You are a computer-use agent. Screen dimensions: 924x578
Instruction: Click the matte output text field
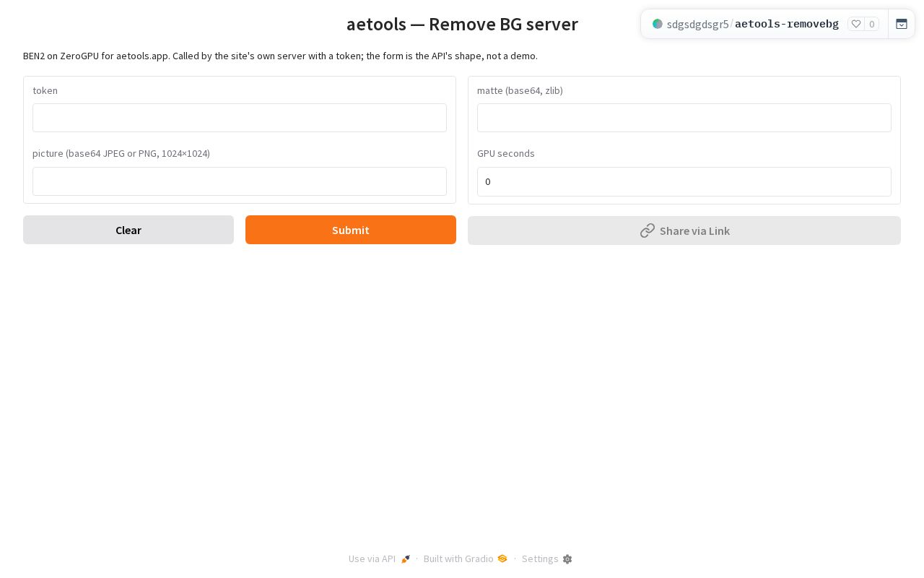(x=684, y=118)
